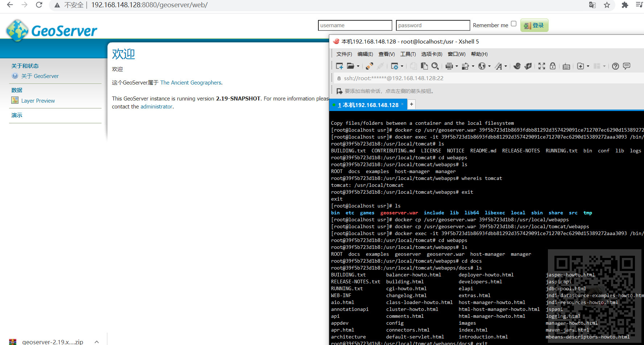Launch Xftp via the swirl icon
Screen dimensions: 644x345
[x=517, y=66]
